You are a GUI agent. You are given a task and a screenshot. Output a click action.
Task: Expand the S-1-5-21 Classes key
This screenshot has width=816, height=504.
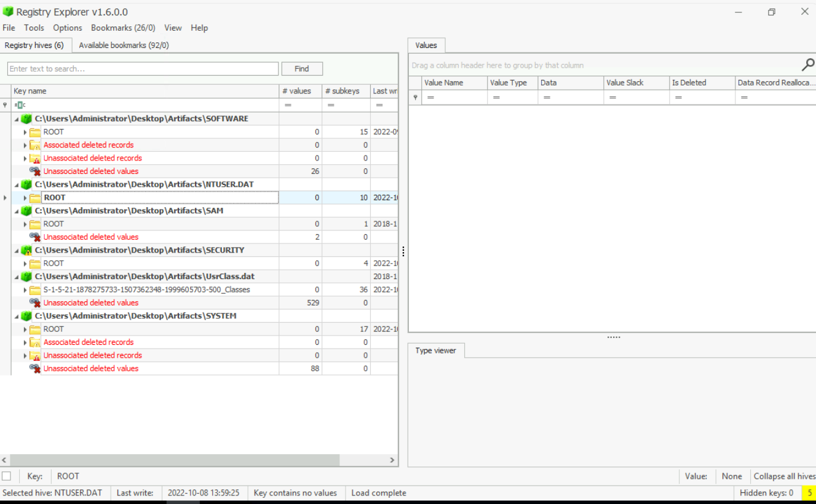click(25, 290)
